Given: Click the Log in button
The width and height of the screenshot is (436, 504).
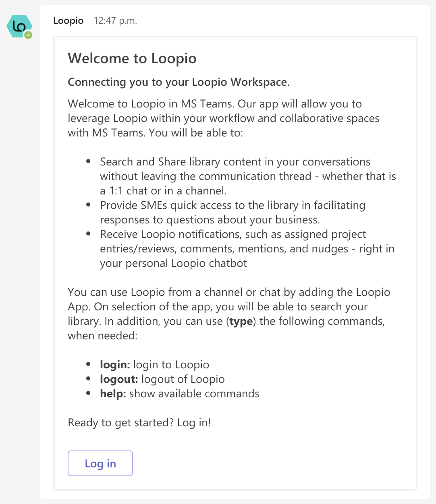Looking at the screenshot, I should tap(100, 463).
